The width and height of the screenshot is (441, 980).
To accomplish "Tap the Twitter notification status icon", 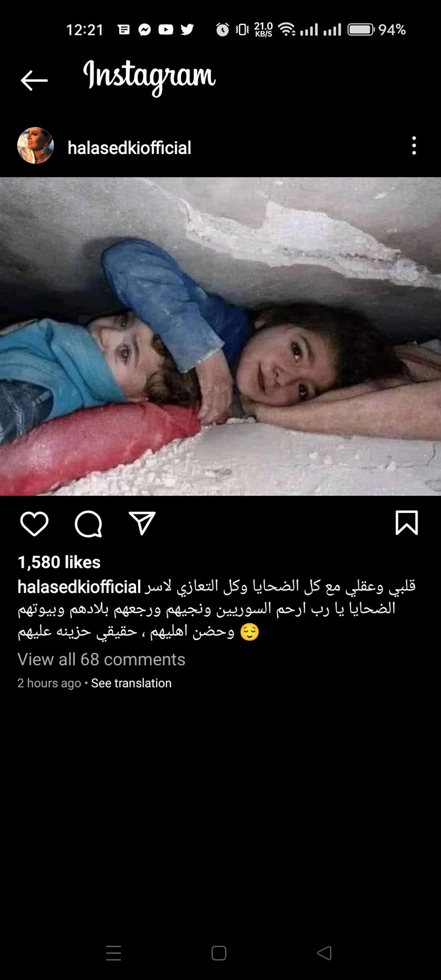I will [187, 29].
